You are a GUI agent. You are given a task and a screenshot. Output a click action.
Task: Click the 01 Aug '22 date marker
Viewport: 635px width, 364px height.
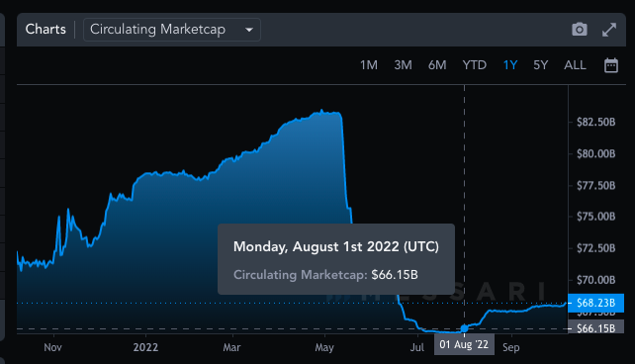[464, 344]
